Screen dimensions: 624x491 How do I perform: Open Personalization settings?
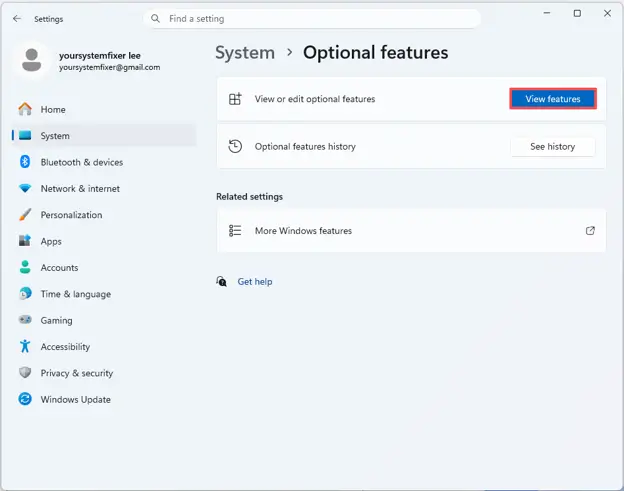click(x=103, y=215)
